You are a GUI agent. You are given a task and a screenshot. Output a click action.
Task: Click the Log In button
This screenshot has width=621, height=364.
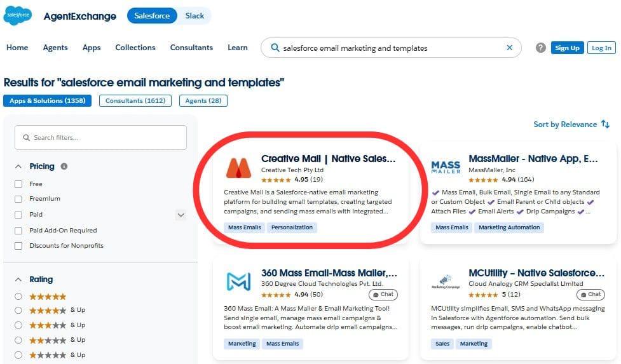(601, 48)
